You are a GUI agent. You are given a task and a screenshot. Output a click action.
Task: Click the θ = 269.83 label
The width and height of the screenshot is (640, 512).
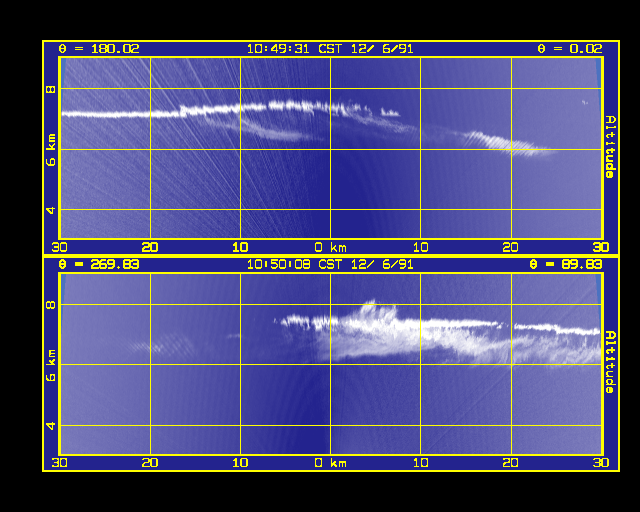[99, 265]
